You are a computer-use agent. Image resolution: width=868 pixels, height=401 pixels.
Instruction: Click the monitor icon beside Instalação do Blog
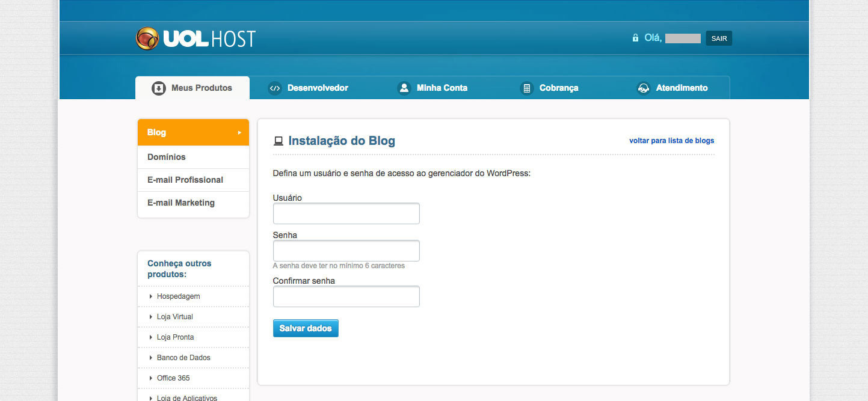(x=278, y=140)
